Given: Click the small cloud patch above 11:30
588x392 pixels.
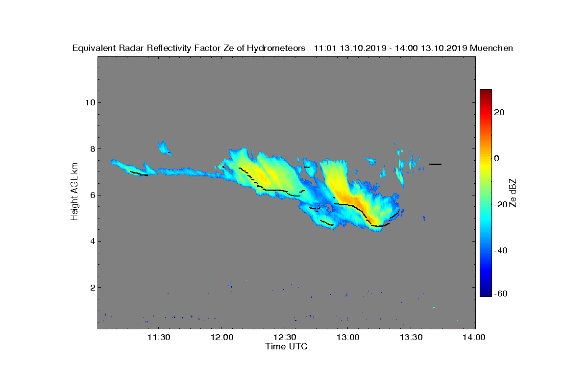Looking at the screenshot, I should click(164, 147).
